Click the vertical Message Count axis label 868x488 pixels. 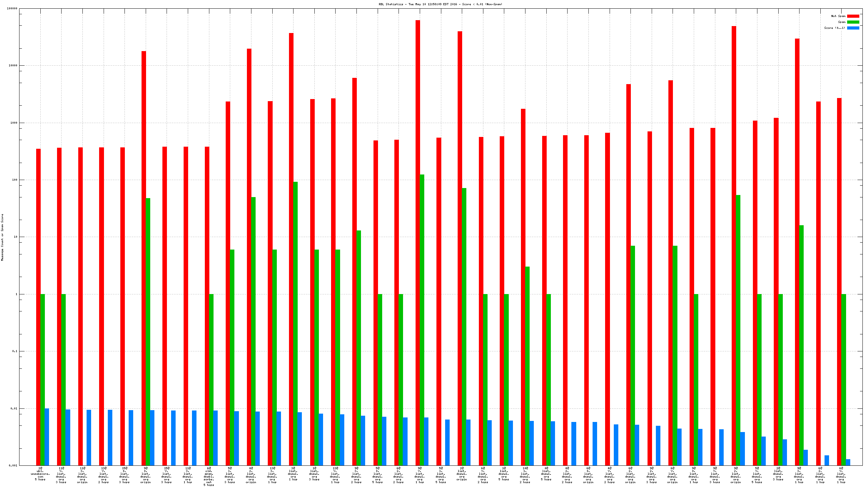(2, 237)
